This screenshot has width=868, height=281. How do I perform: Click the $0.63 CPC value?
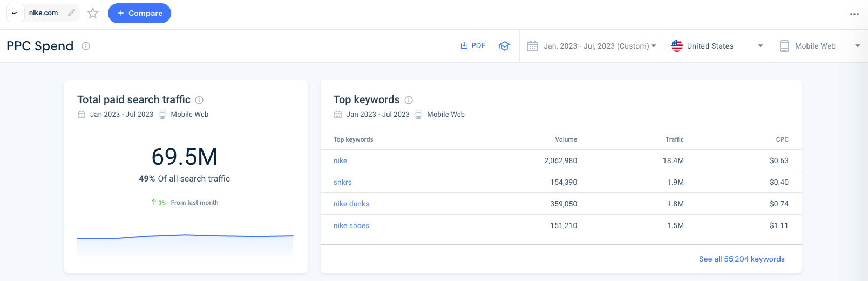779,160
